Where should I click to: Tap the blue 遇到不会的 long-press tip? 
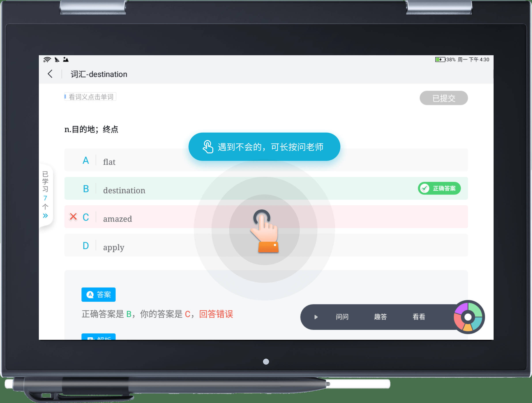(264, 147)
